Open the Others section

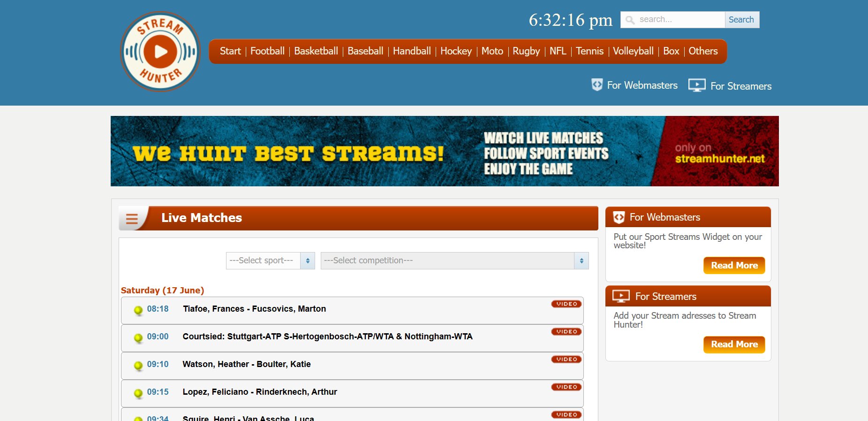point(703,51)
